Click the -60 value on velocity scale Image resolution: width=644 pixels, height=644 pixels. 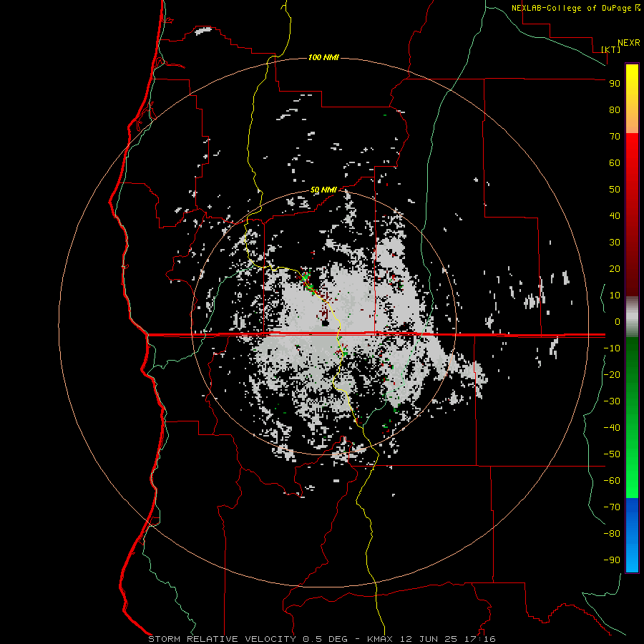612,481
